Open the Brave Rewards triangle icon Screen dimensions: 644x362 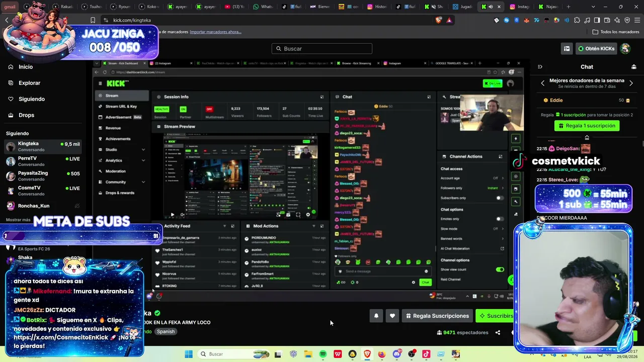coord(449,20)
